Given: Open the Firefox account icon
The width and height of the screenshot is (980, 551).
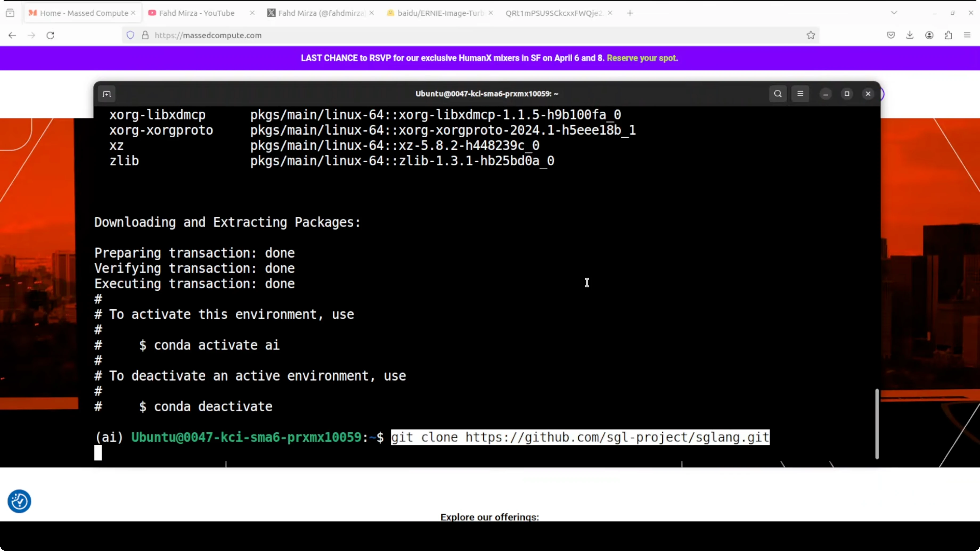Looking at the screenshot, I should click(929, 35).
